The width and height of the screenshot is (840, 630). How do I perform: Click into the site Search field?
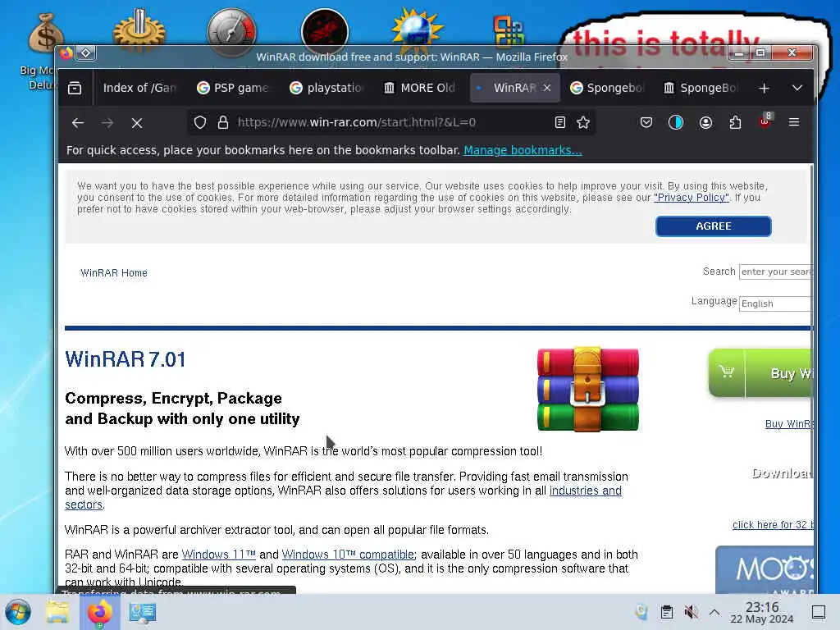tap(776, 272)
